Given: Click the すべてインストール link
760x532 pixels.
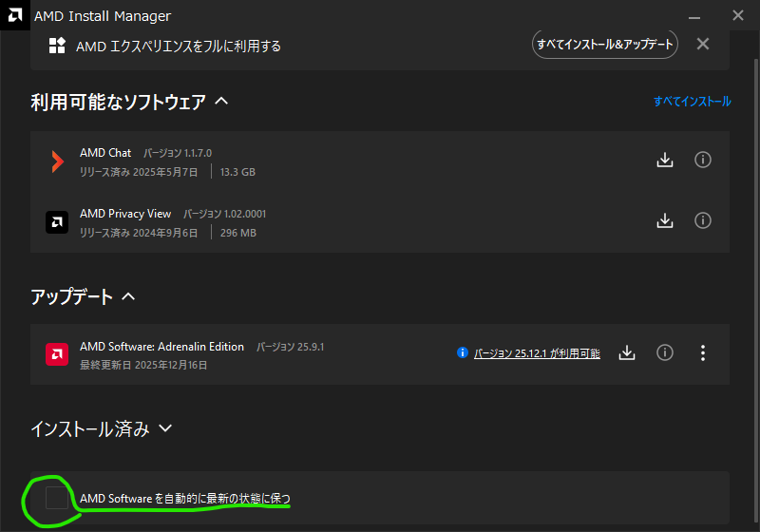Looking at the screenshot, I should click(x=693, y=101).
